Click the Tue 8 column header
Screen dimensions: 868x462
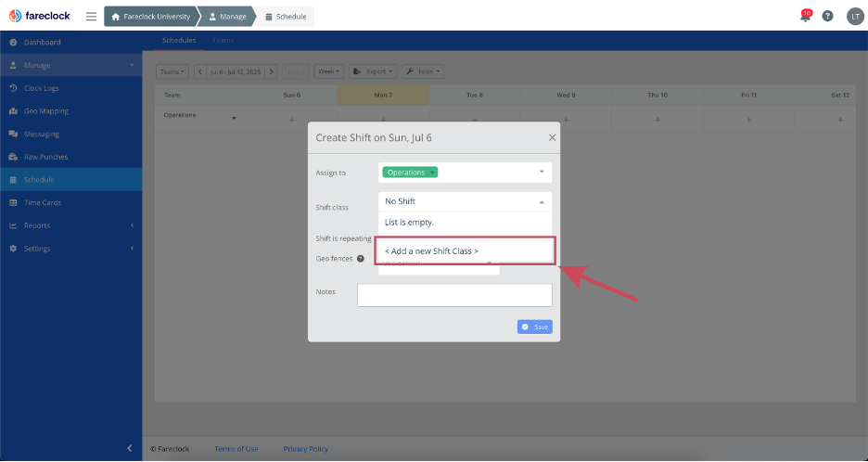(475, 96)
